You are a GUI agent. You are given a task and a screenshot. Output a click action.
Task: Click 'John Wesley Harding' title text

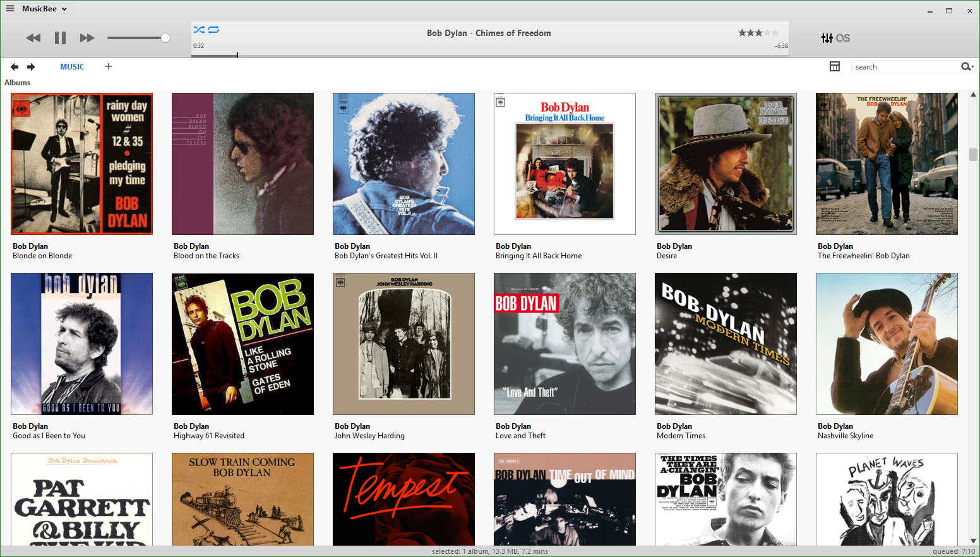pos(369,436)
